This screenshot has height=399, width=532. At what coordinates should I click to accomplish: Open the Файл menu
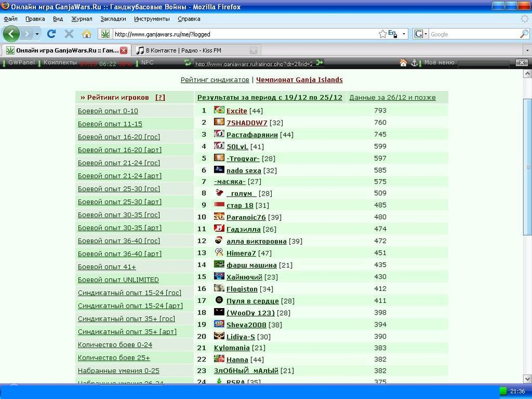point(10,19)
